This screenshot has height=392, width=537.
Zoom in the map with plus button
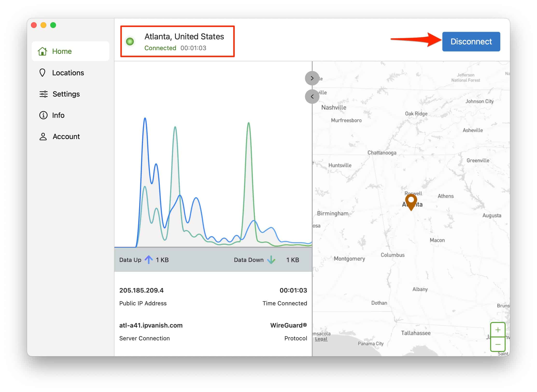coord(498,330)
